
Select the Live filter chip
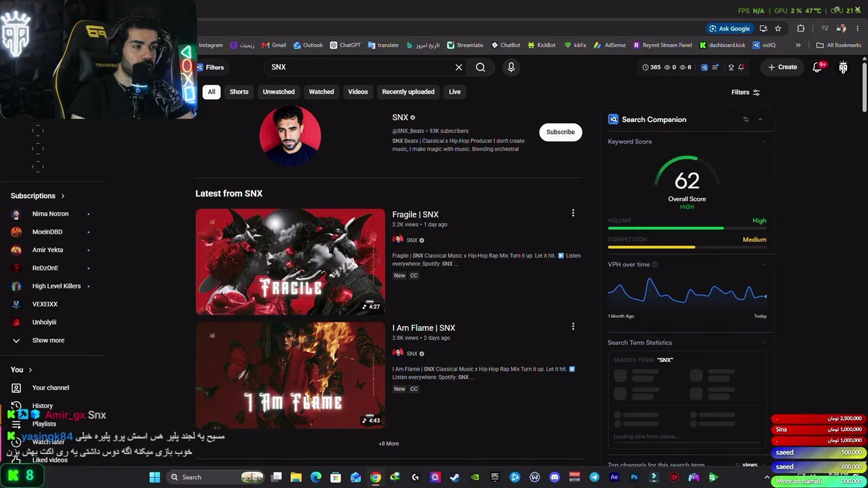point(454,92)
